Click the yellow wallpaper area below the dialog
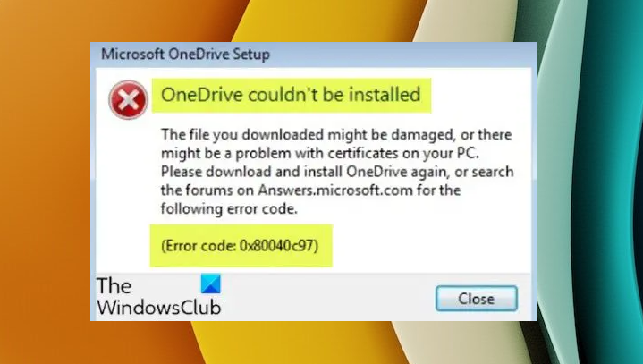This screenshot has height=364, width=643. point(287,343)
